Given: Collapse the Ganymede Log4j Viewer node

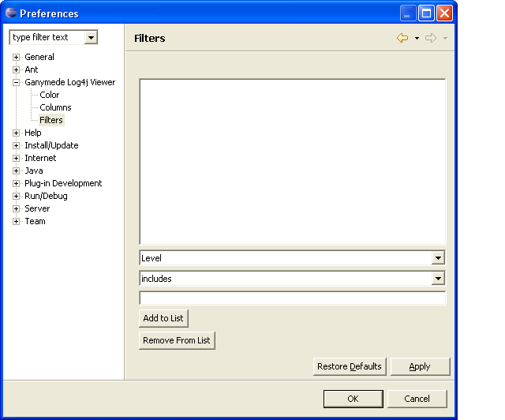Looking at the screenshot, I should (x=16, y=83).
